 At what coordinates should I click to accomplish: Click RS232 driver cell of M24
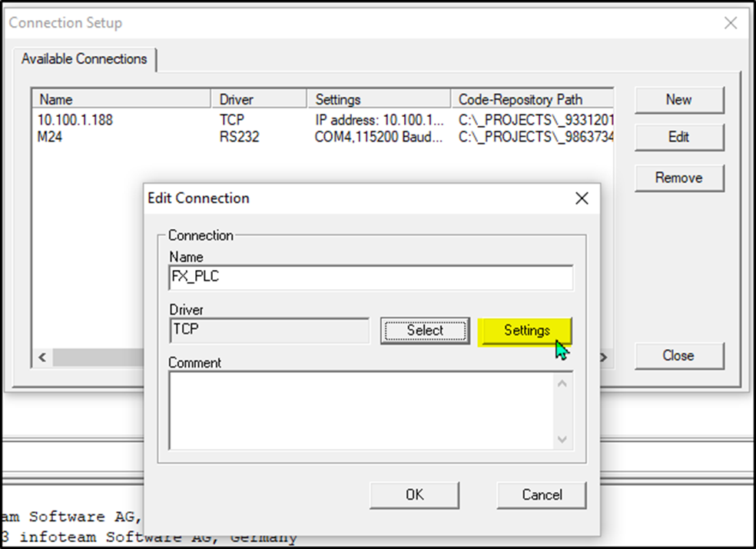point(239,137)
